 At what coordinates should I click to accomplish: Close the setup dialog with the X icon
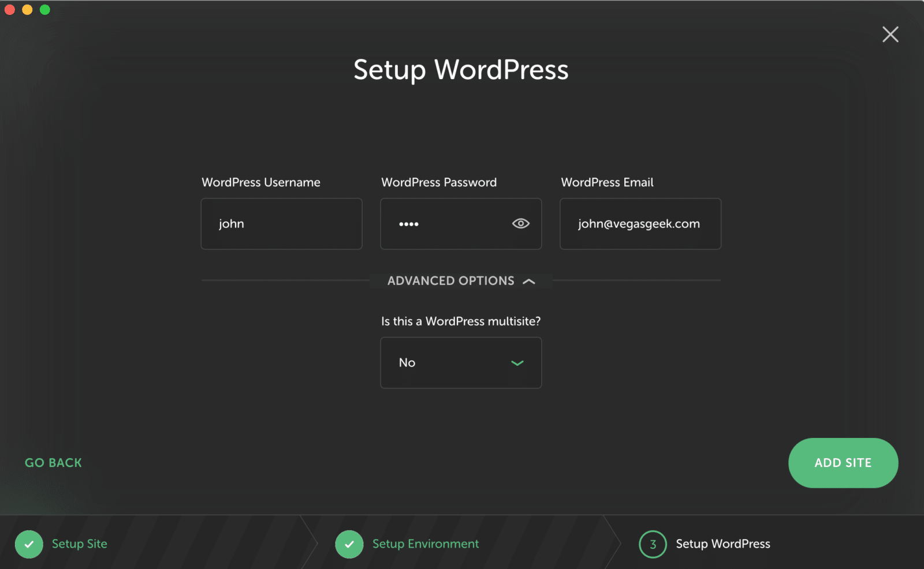click(890, 35)
